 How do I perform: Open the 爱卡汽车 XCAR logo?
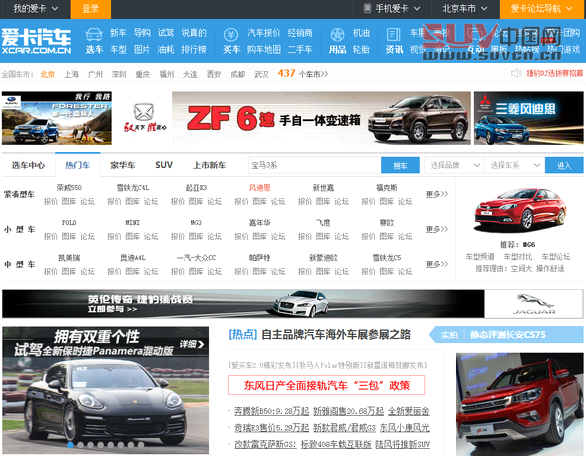[36, 41]
